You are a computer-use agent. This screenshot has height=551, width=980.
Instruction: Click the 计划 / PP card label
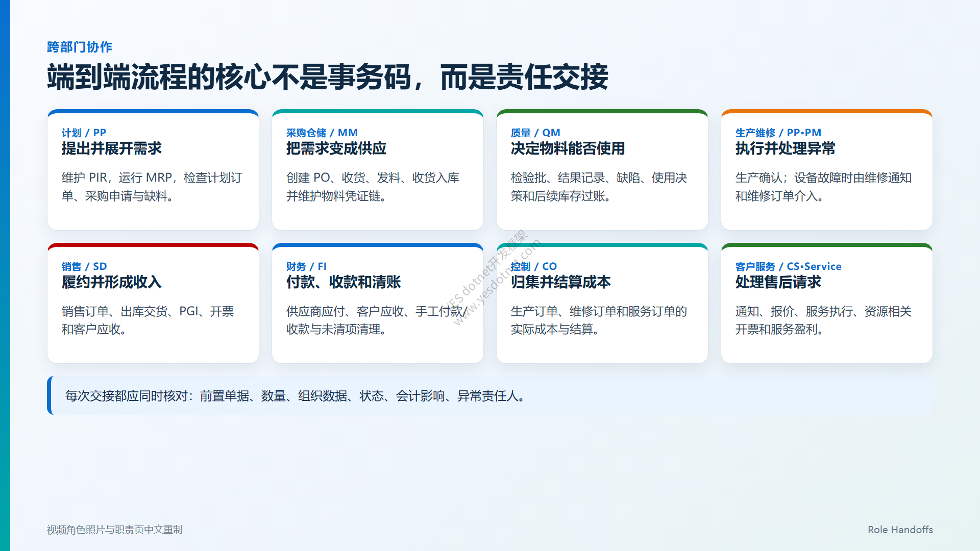click(x=84, y=133)
